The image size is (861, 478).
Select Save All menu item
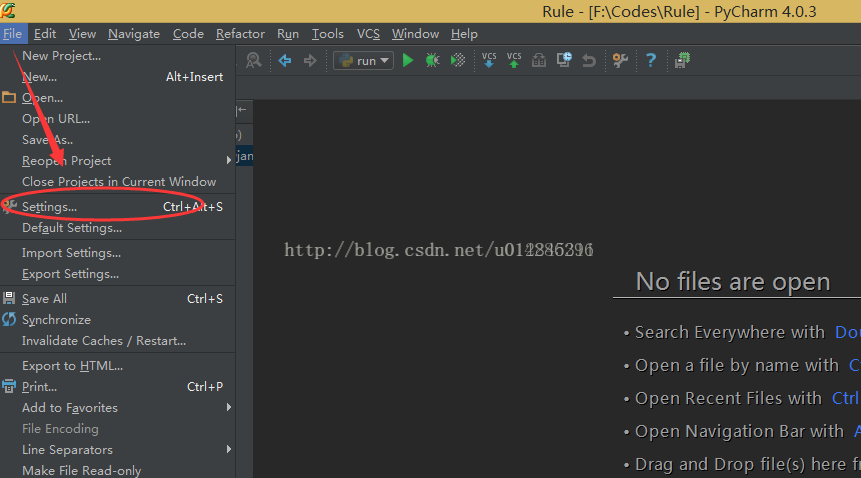tap(118, 299)
